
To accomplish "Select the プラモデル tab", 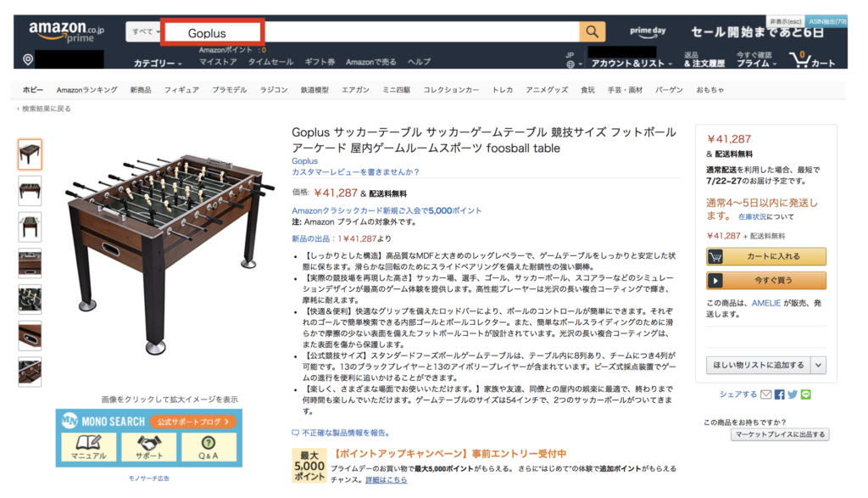I will (x=229, y=90).
